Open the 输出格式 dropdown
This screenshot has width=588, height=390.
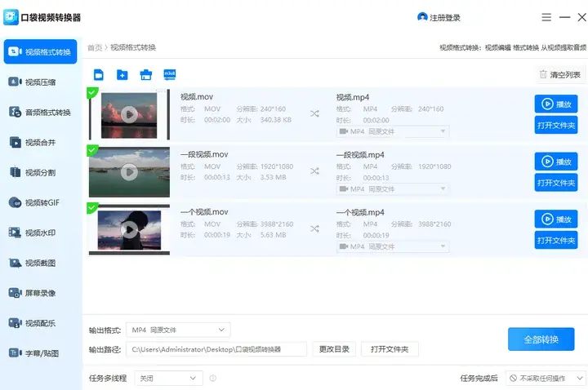[179, 330]
